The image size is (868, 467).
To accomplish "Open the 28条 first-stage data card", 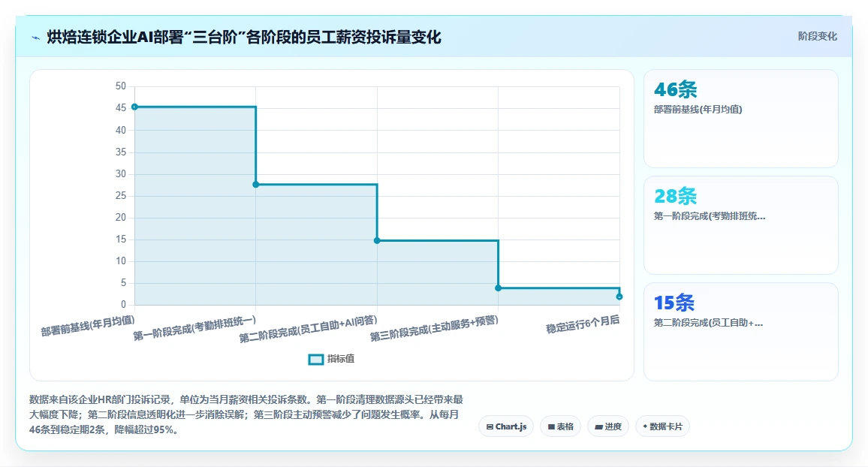I will coord(740,225).
